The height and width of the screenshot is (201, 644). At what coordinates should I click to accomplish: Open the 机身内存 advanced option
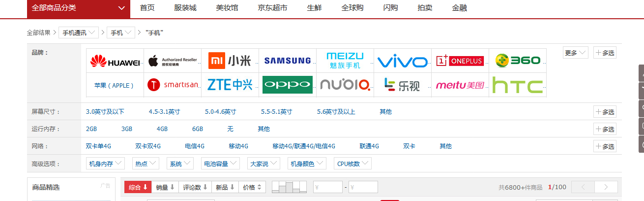coord(106,164)
